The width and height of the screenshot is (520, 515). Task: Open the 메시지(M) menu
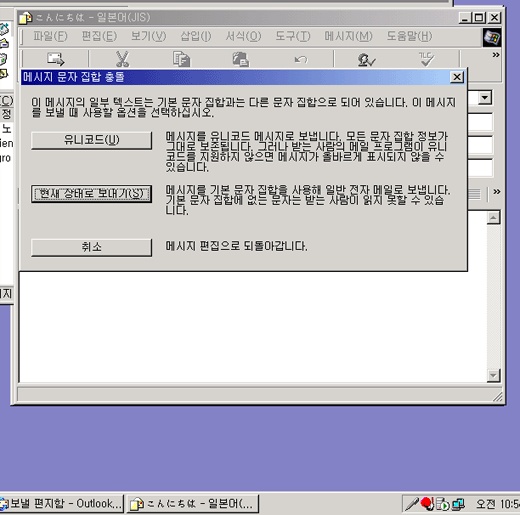tap(348, 36)
